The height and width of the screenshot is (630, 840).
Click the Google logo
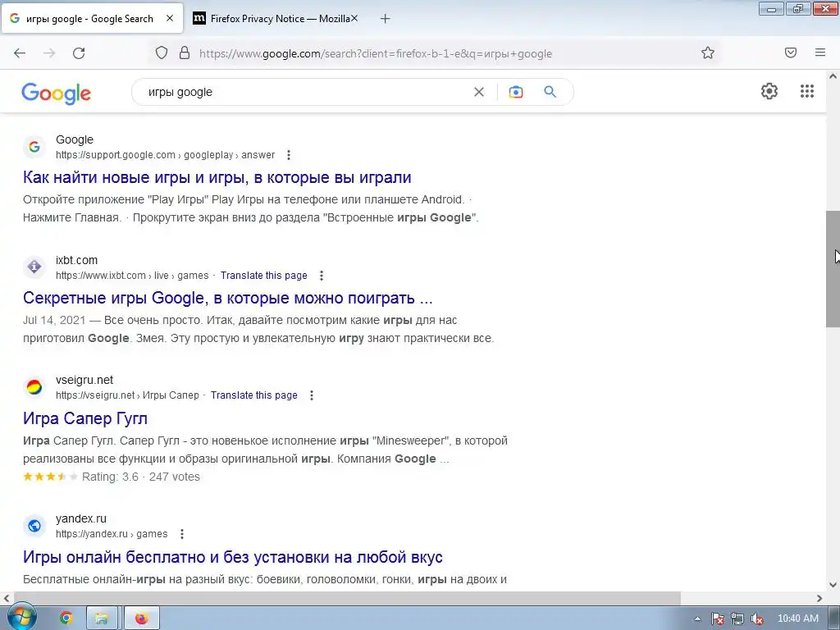(57, 94)
